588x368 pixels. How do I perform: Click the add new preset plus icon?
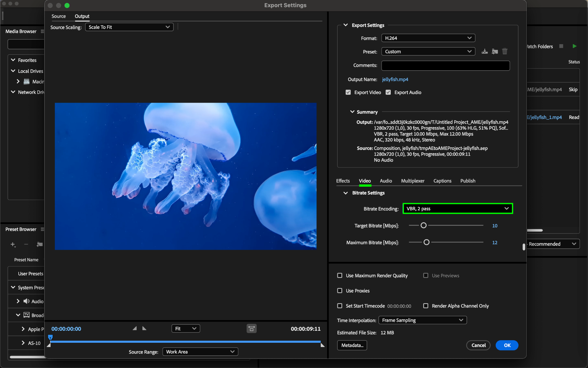point(13,244)
